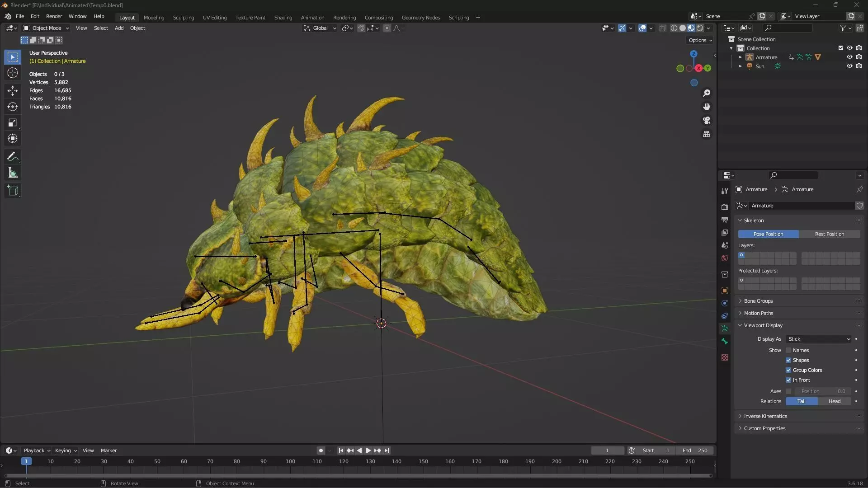
Task: Open the Texture properties tab
Action: [725, 357]
